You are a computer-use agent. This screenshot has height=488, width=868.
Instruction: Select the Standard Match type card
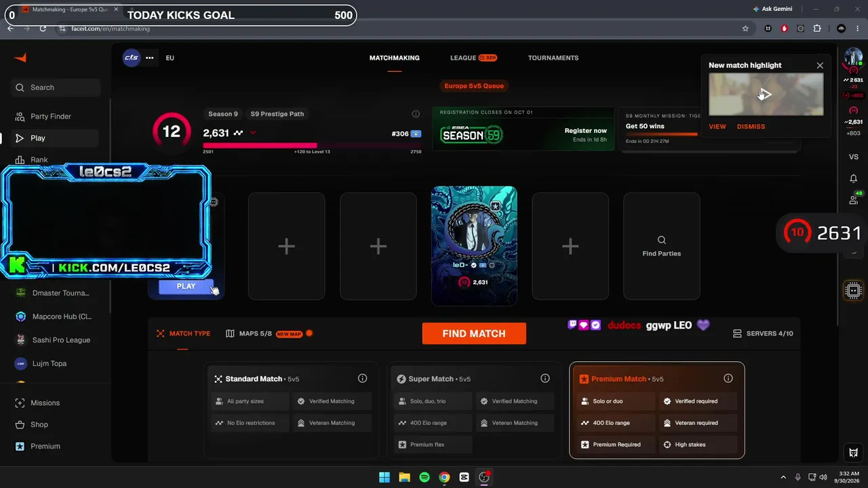(292, 411)
